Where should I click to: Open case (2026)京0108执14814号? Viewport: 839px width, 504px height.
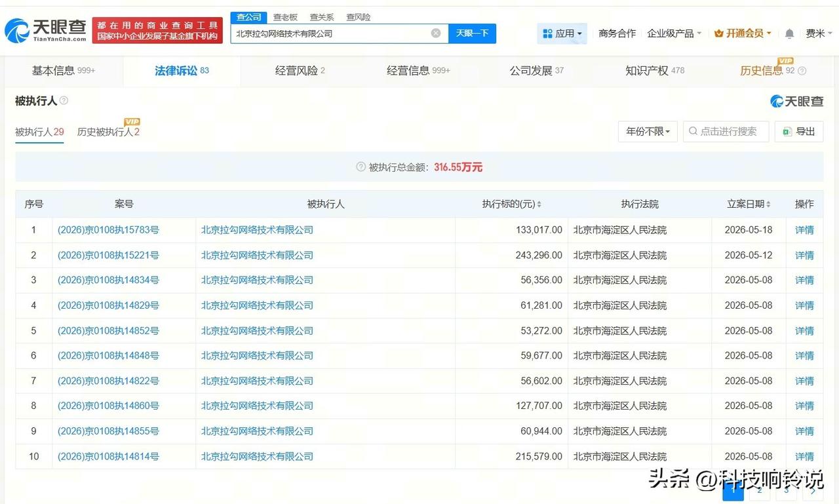point(108,456)
